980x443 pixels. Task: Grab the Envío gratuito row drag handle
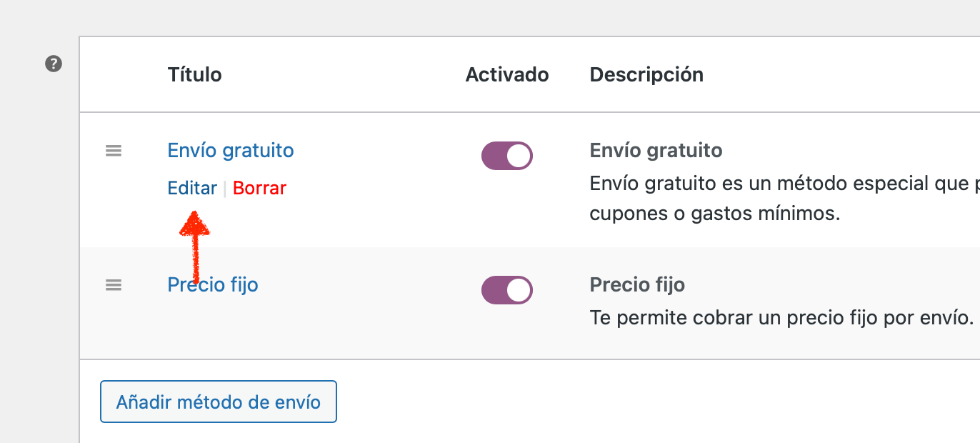(114, 151)
